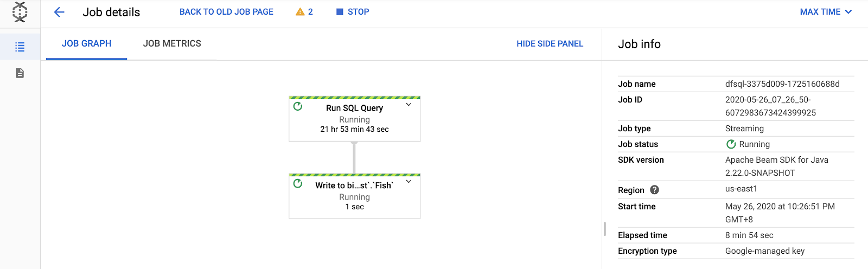
Task: Open the jobs list sidebar icon
Action: (x=20, y=47)
